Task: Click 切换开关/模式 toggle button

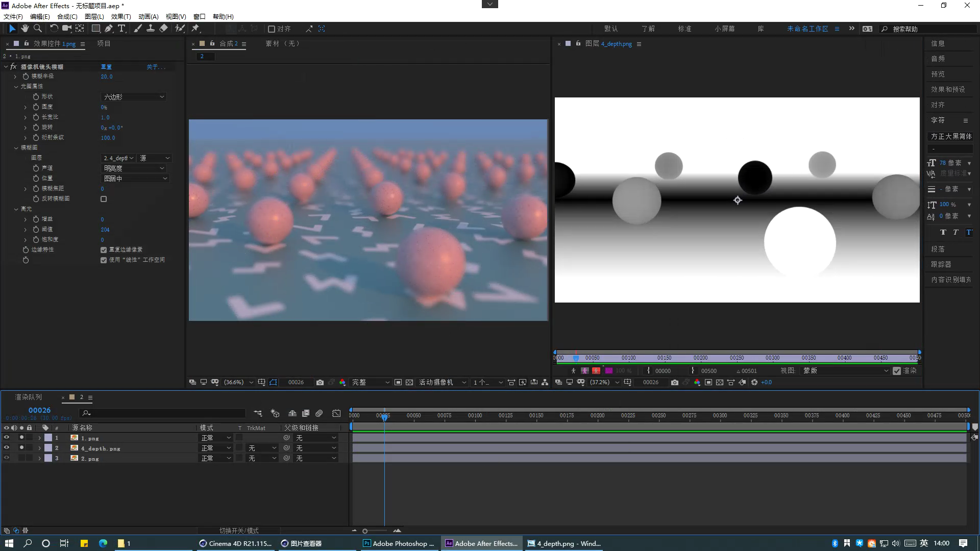Action: (239, 531)
